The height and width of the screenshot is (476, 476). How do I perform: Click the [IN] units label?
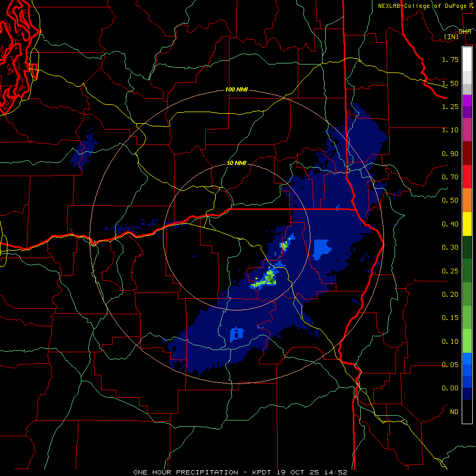pyautogui.click(x=452, y=36)
